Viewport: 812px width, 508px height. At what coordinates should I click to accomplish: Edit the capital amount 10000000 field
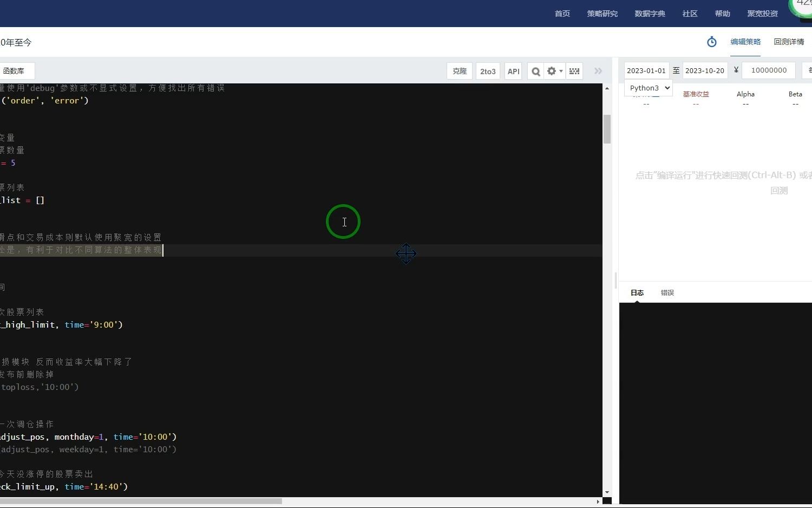(x=769, y=70)
